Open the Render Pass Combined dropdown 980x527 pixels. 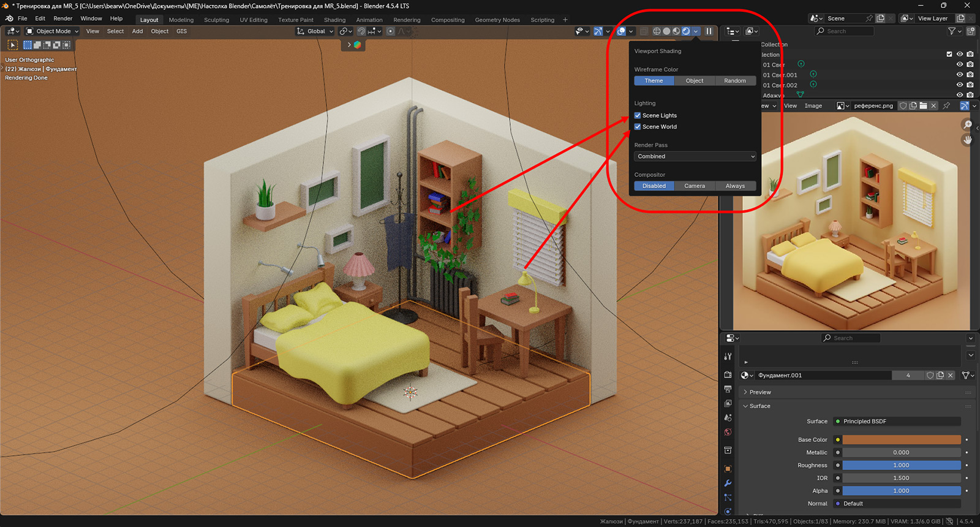[695, 157]
